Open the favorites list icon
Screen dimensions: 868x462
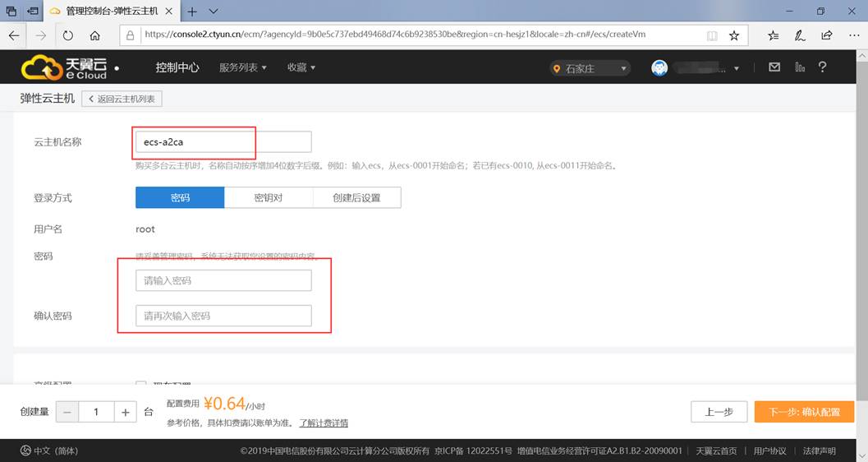[774, 35]
